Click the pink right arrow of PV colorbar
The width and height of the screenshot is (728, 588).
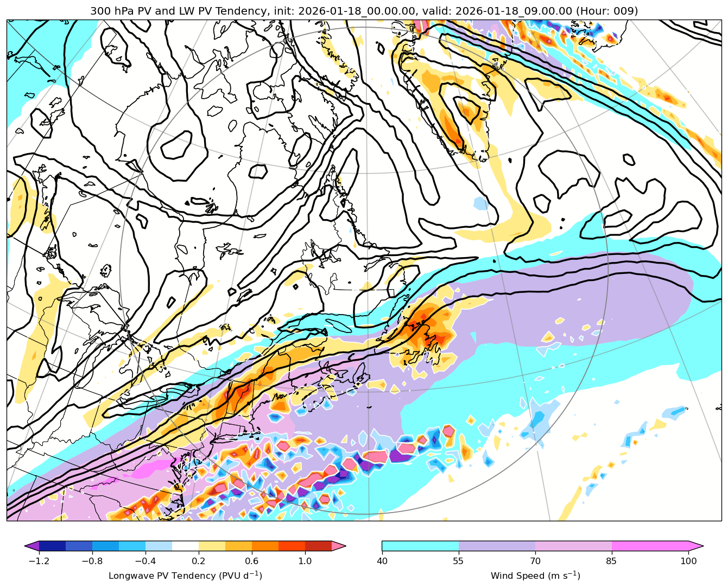(339, 546)
